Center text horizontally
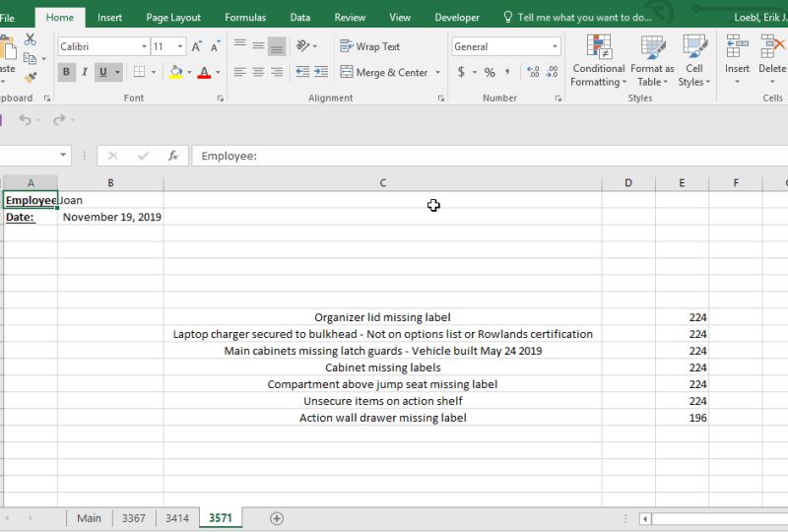The image size is (788, 532). tap(258, 72)
